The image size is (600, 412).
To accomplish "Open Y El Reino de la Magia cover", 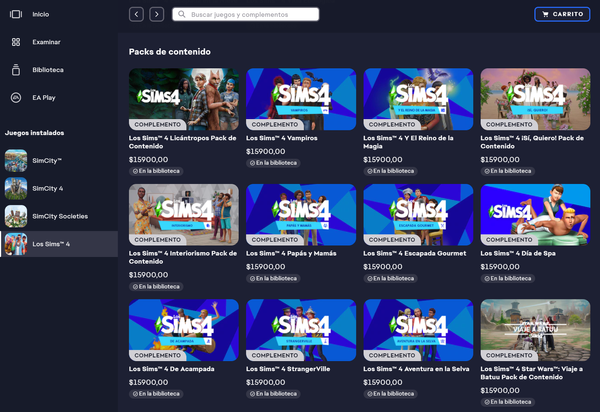I will click(418, 99).
